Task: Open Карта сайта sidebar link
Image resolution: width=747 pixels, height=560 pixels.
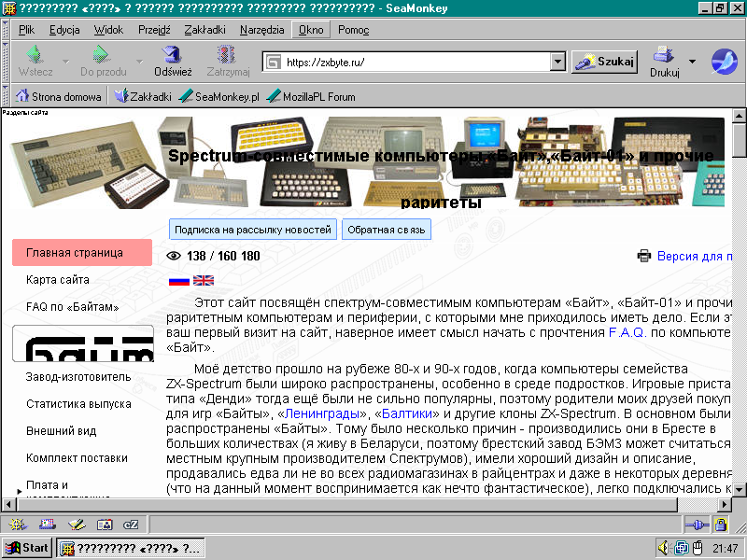Action: pos(58,279)
